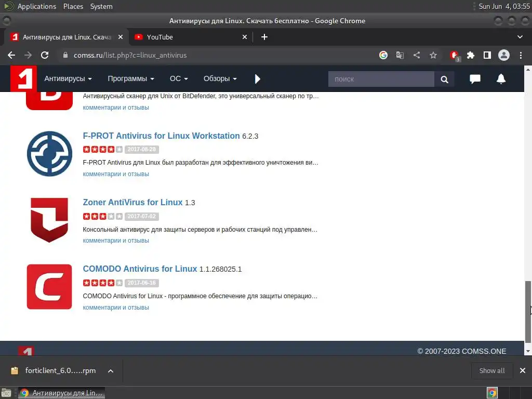Click the address bar URL

(130, 55)
